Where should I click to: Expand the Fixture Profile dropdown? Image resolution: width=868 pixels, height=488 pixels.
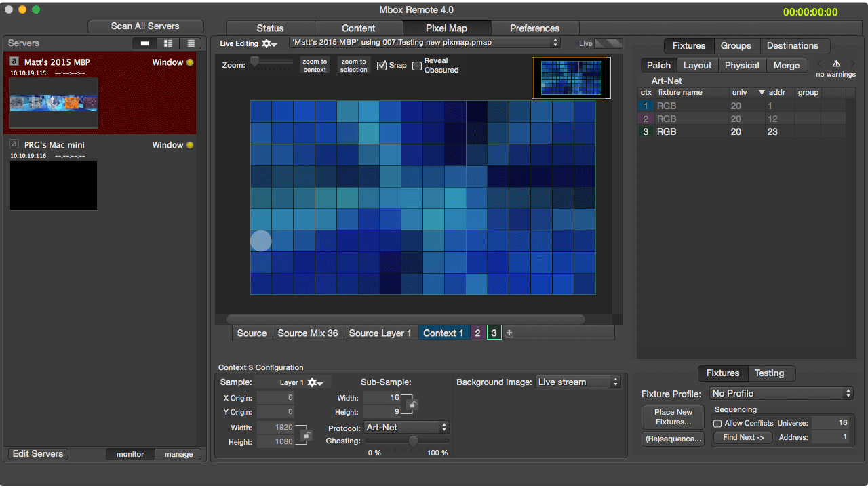pos(781,394)
